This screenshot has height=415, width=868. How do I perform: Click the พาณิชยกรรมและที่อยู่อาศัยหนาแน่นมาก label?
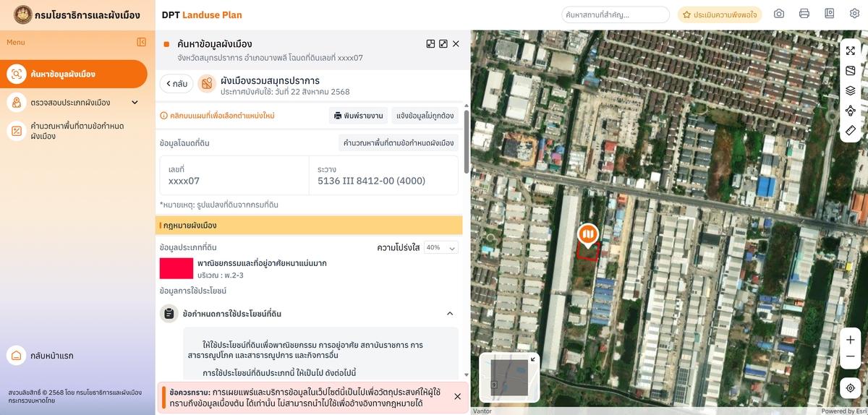(x=262, y=263)
